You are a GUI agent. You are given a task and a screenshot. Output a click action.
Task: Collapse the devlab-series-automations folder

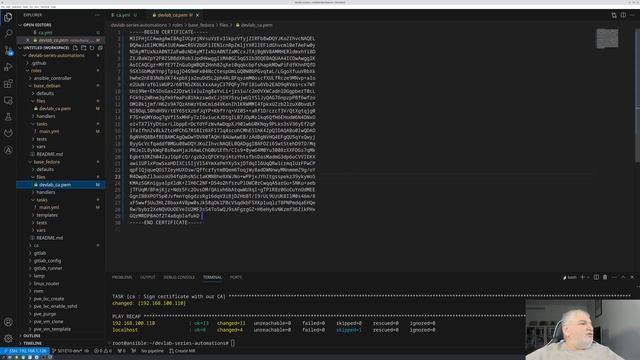point(60,56)
